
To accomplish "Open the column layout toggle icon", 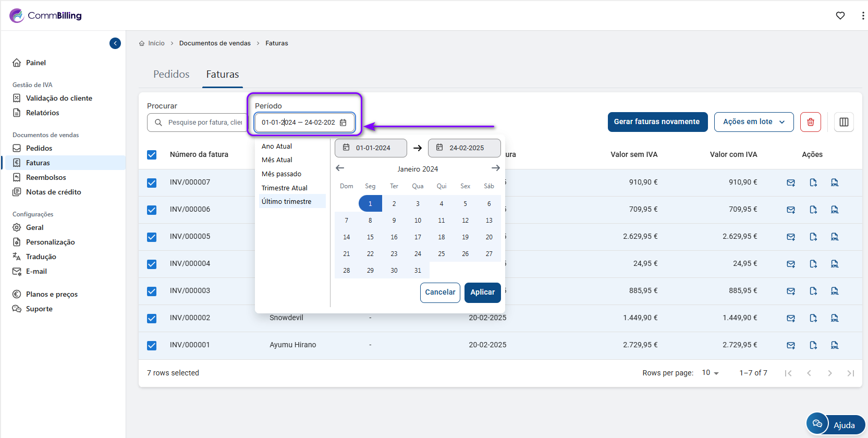I will 843,122.
